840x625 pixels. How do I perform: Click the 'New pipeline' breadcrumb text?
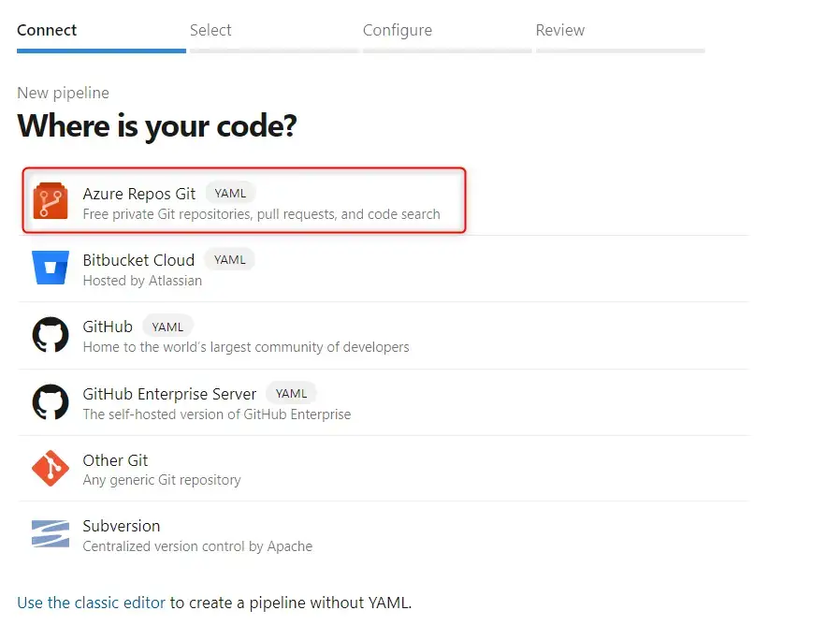coord(64,94)
